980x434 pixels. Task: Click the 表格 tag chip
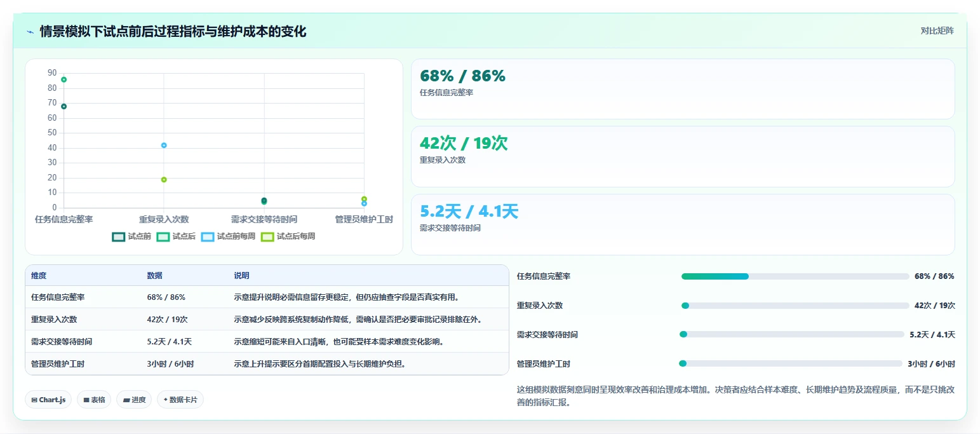click(x=94, y=400)
